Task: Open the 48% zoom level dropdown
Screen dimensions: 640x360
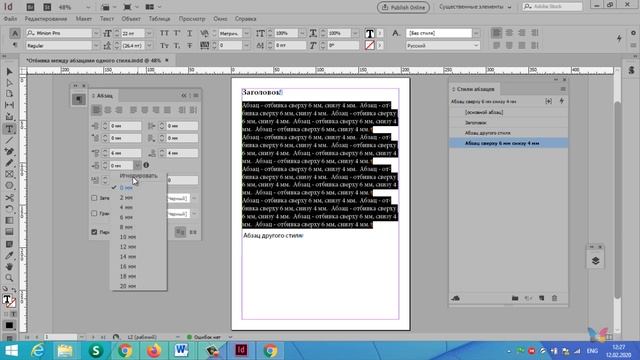Action: [88, 7]
